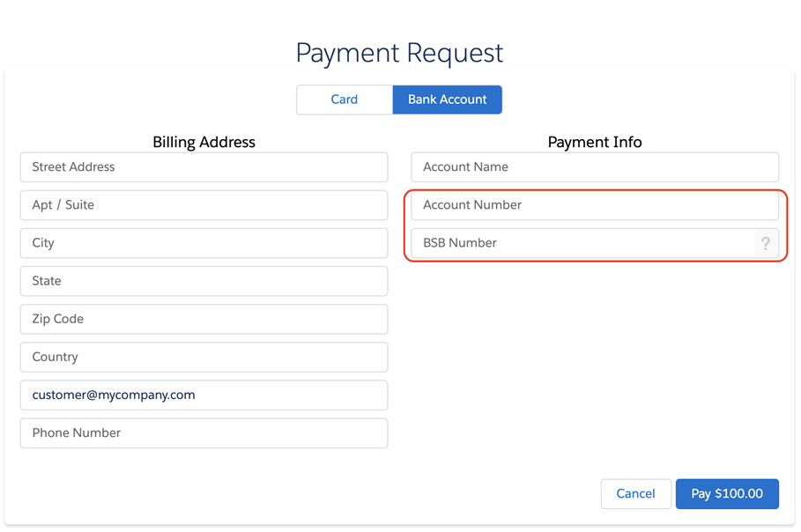Focus the Account Name field
The height and width of the screenshot is (532, 801).
pyautogui.click(x=595, y=167)
